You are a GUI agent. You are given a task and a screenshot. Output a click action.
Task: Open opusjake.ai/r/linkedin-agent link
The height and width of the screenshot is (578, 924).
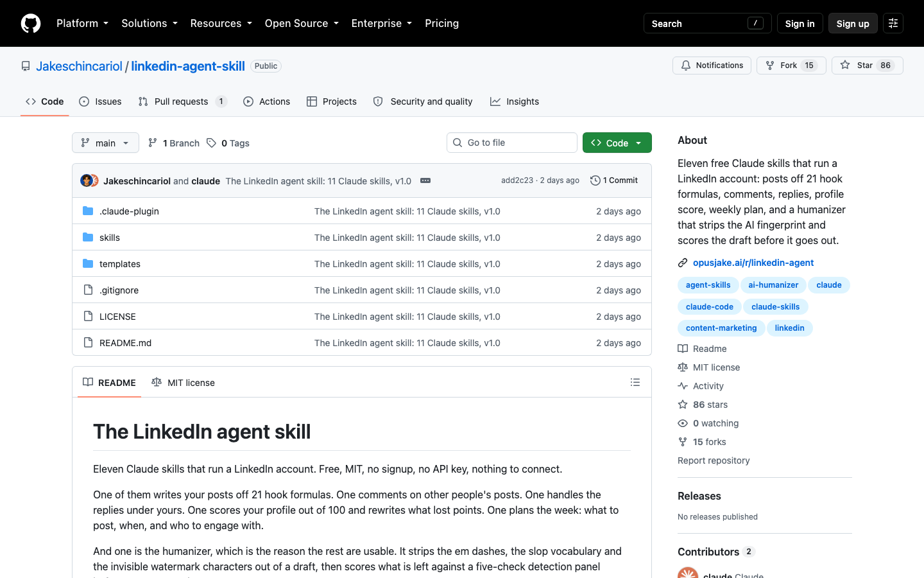pyautogui.click(x=753, y=263)
